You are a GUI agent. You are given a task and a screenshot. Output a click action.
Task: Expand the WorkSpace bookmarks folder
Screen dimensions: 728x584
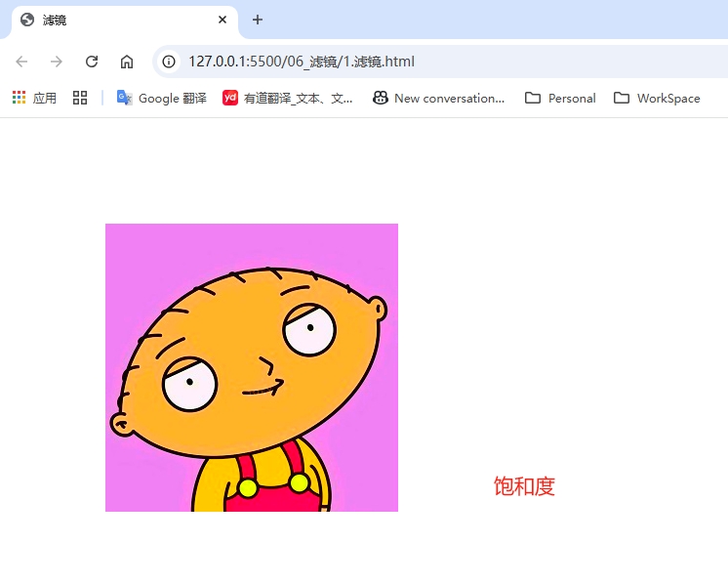657,98
